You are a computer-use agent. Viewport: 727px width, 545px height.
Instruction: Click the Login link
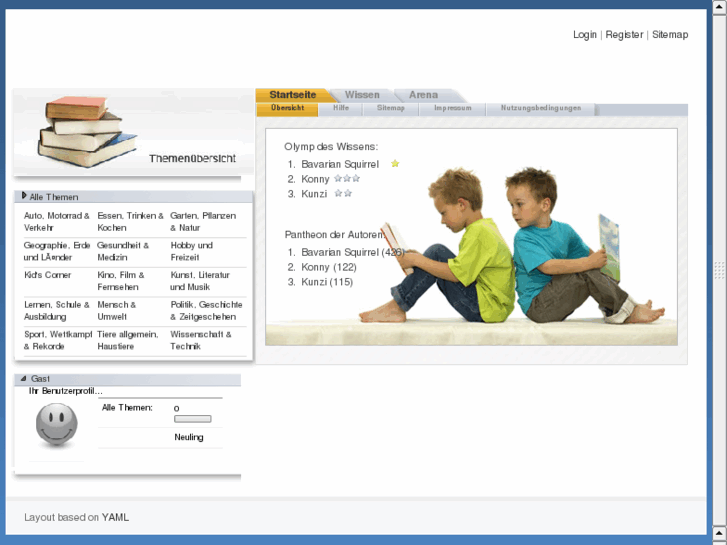pos(585,35)
